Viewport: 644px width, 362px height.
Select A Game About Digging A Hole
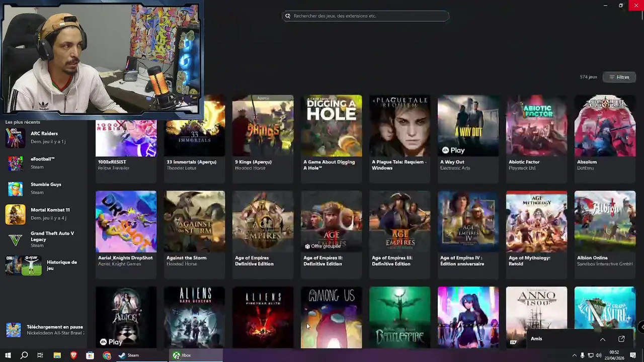pos(331,138)
